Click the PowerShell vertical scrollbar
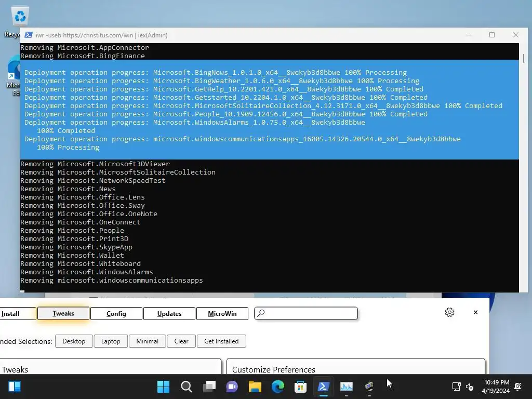Screen dimensions: 532x399 click(524, 58)
